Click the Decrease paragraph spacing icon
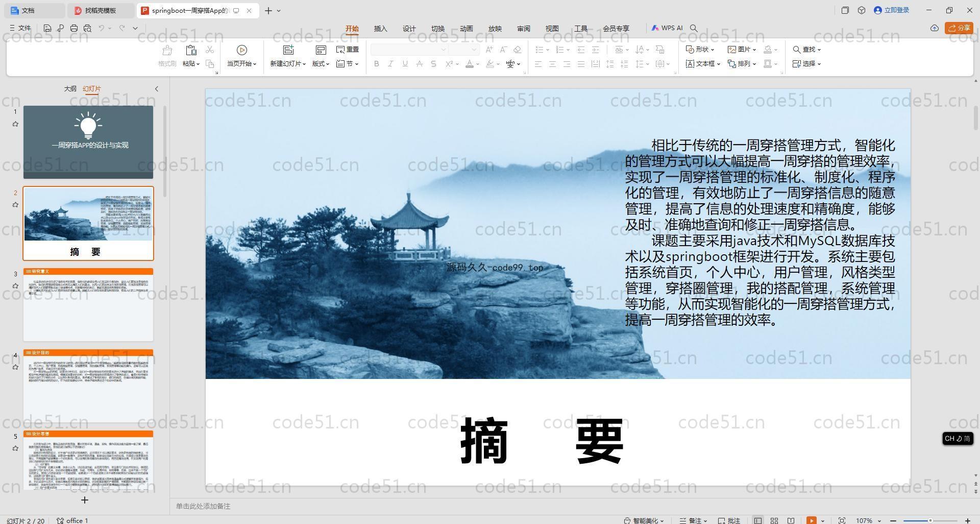980x524 pixels. pos(624,64)
